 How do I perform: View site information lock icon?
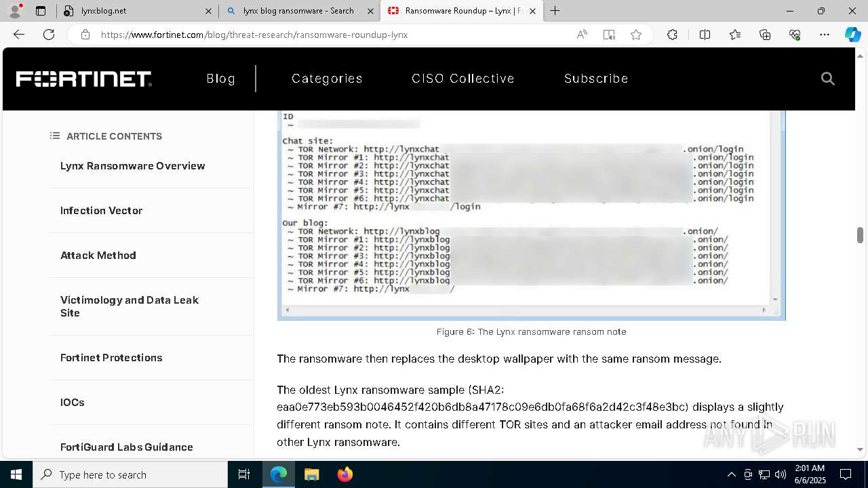tap(85, 35)
